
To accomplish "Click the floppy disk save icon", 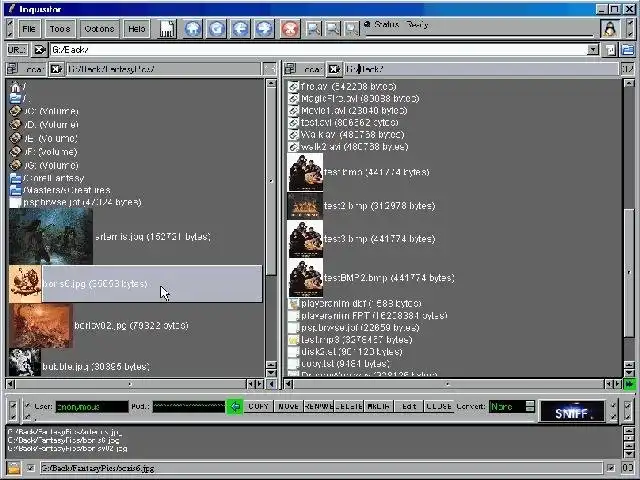I will [167, 29].
